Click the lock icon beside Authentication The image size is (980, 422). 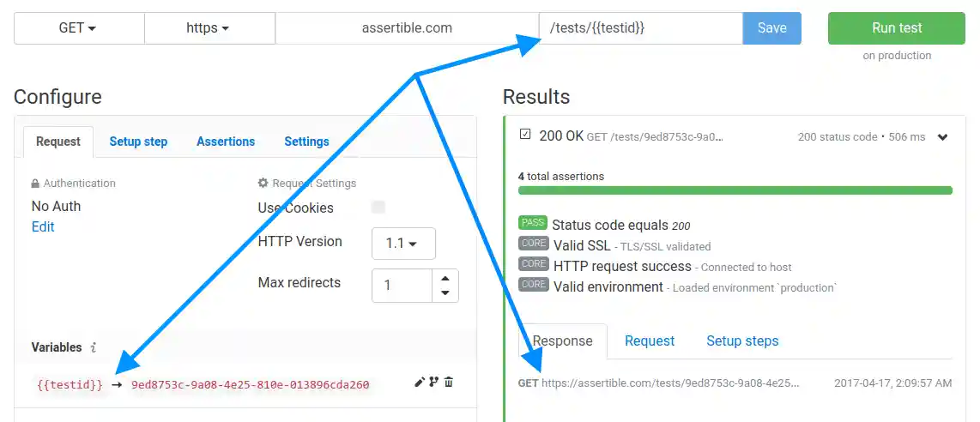click(x=35, y=184)
